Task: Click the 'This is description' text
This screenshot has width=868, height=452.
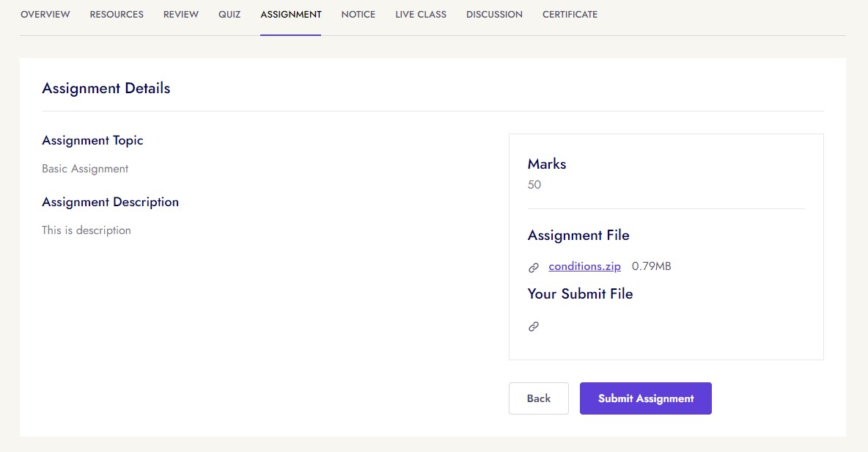Action: click(x=87, y=230)
